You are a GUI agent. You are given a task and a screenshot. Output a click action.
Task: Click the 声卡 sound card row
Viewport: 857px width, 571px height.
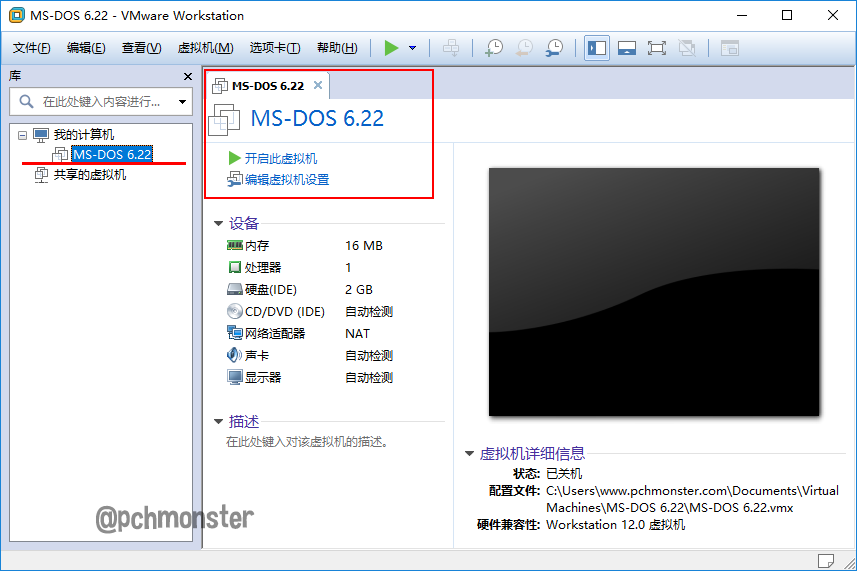pos(309,356)
